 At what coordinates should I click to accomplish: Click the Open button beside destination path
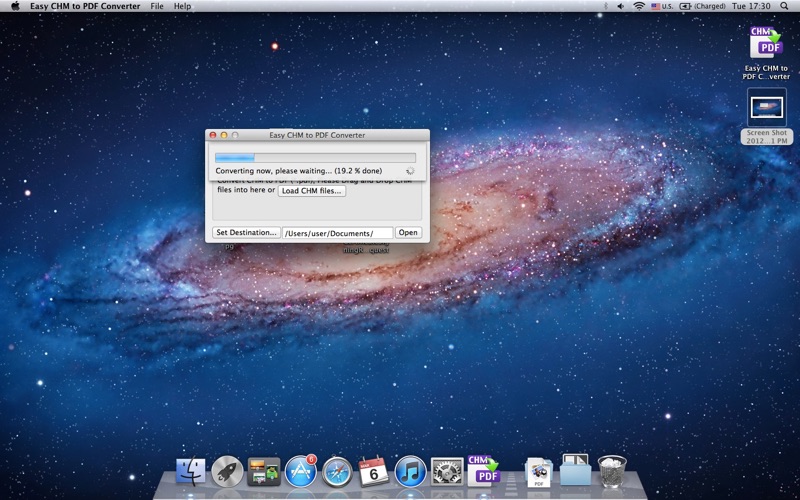[x=408, y=233]
